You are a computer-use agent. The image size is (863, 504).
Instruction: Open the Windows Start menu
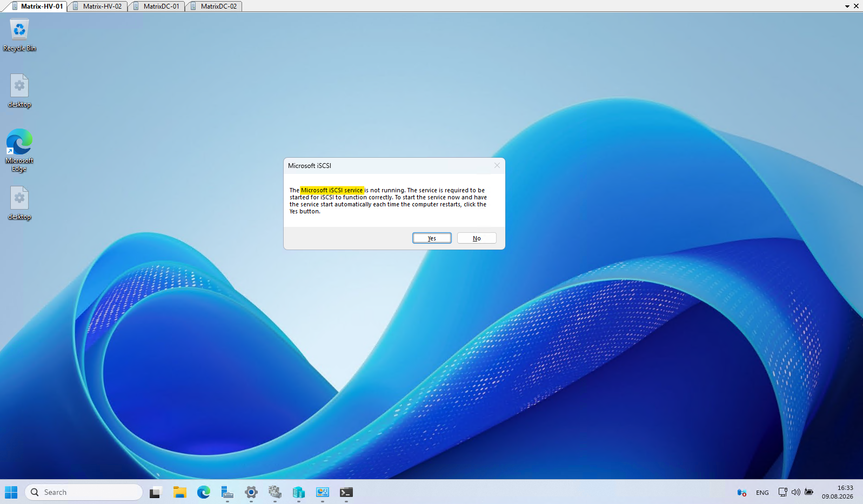(x=11, y=492)
